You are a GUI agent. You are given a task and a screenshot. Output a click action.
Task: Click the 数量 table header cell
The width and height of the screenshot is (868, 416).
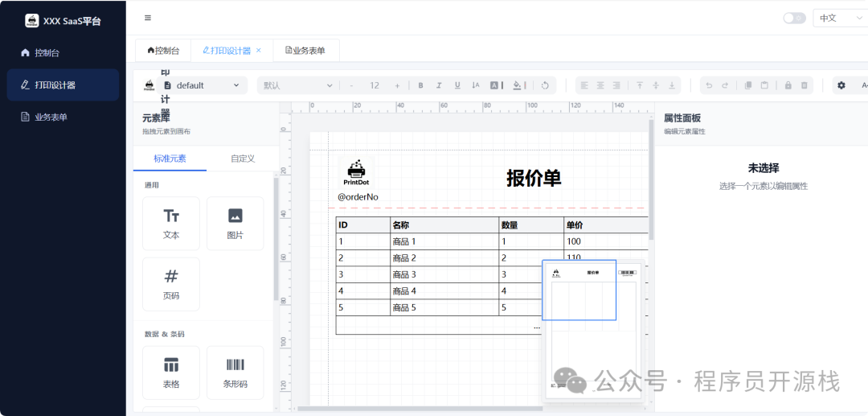tap(531, 224)
